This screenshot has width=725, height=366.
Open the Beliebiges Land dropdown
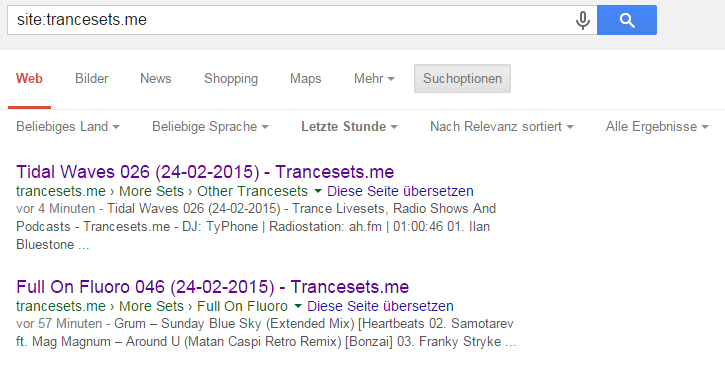click(x=68, y=126)
